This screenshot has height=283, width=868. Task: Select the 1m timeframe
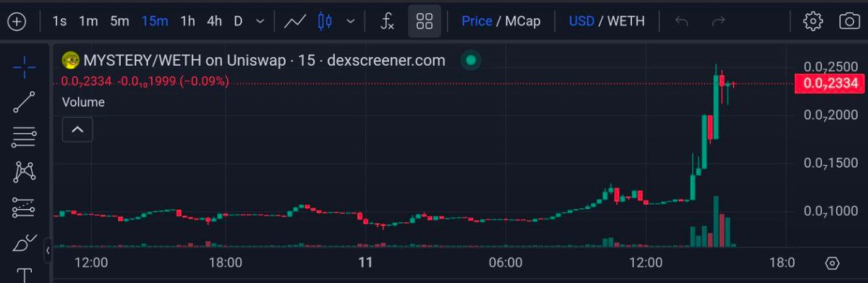88,22
